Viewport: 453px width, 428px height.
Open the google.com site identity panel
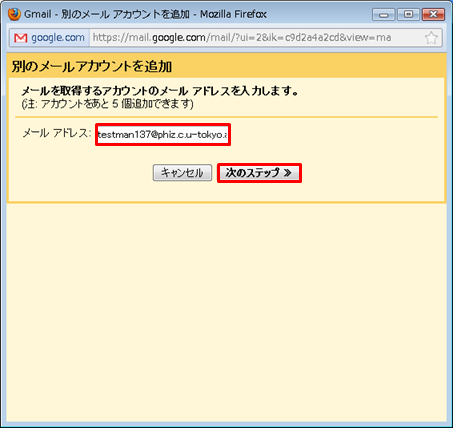(50, 38)
